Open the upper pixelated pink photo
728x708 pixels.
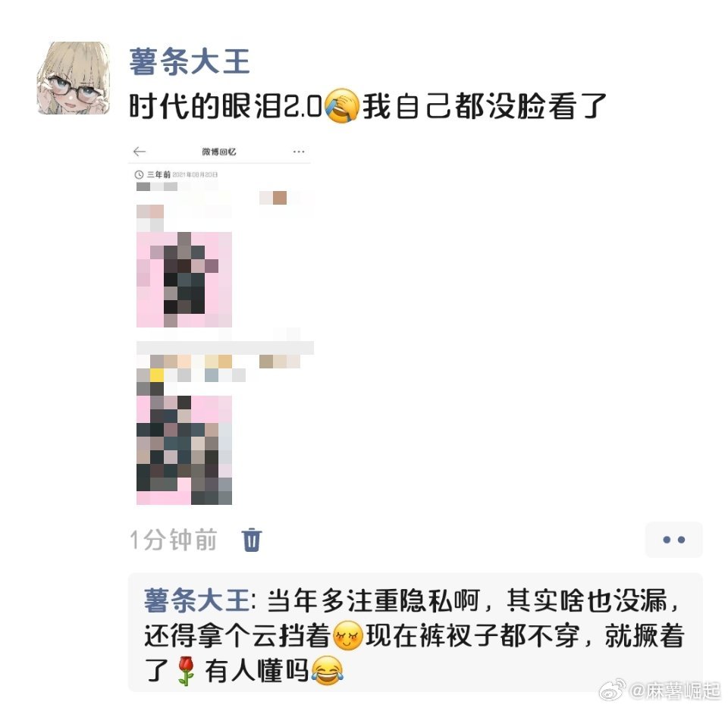(x=184, y=280)
